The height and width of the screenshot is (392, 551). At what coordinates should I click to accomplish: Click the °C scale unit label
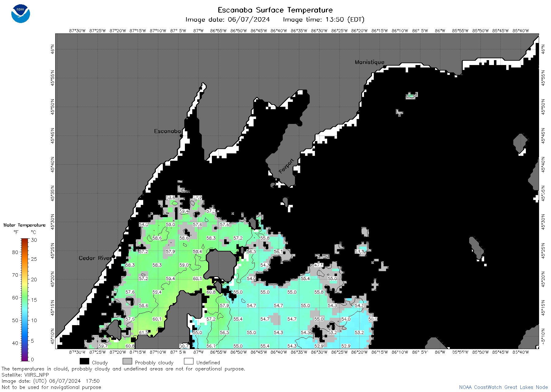point(33,232)
